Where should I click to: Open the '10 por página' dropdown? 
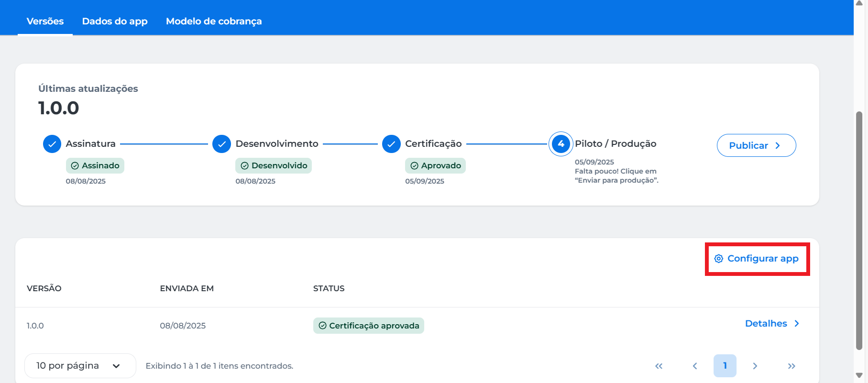(80, 366)
